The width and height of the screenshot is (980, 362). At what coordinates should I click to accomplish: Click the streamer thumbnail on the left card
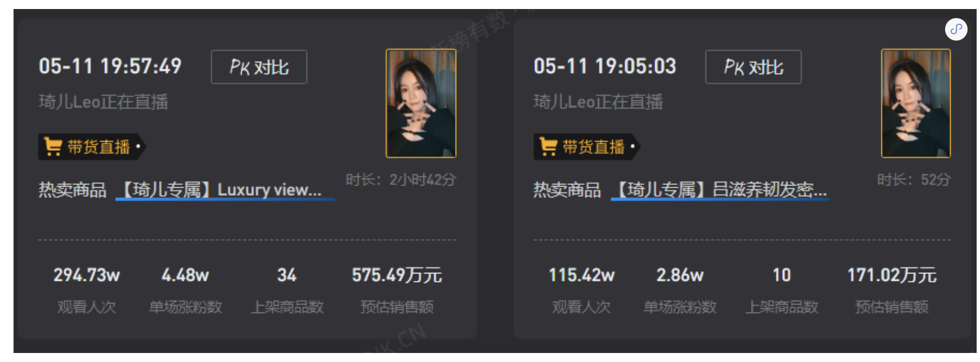pos(421,103)
